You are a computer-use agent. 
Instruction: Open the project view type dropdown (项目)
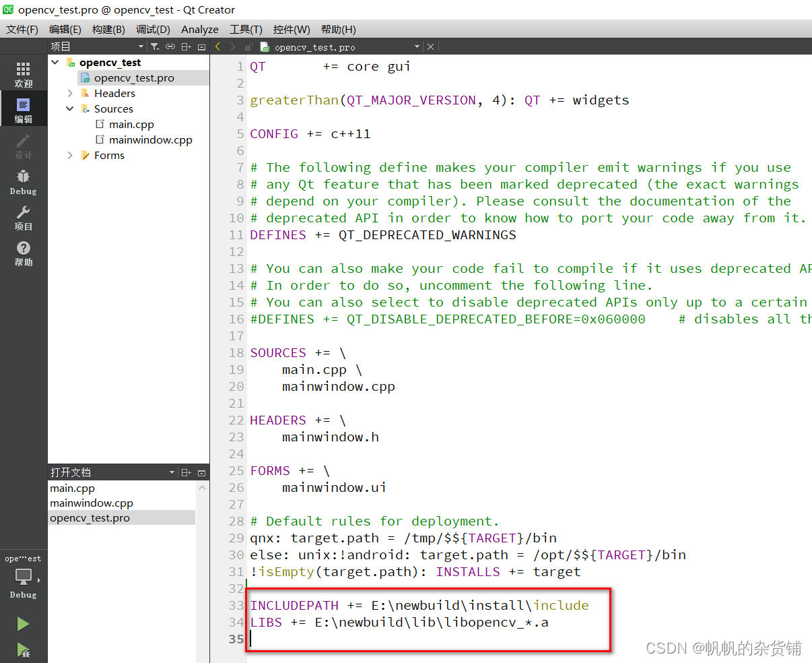tap(98, 46)
